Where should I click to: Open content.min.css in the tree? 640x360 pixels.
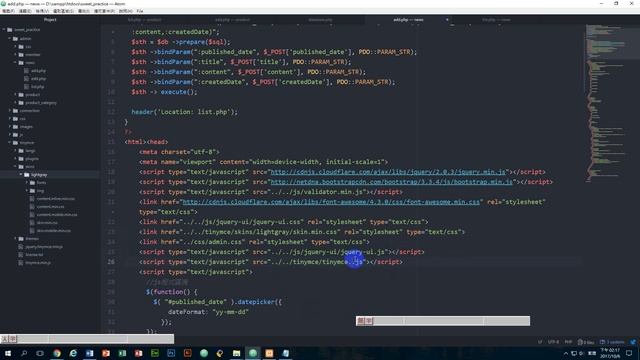tap(50, 207)
